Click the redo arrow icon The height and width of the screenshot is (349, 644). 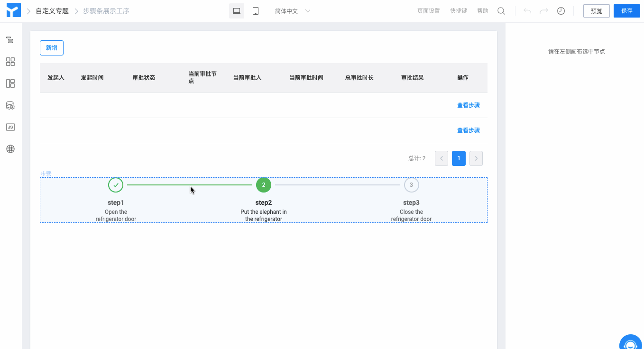(544, 11)
